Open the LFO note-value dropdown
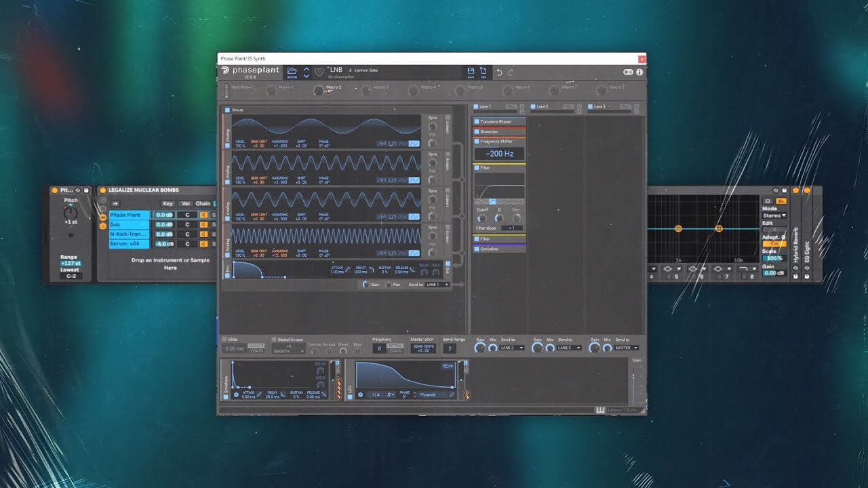Screen dimensions: 868x488 390,394
